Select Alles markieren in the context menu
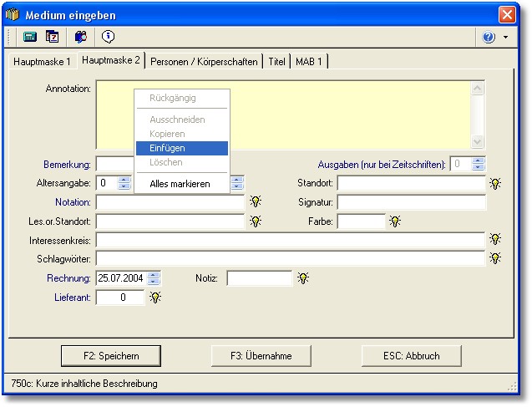 [181, 184]
